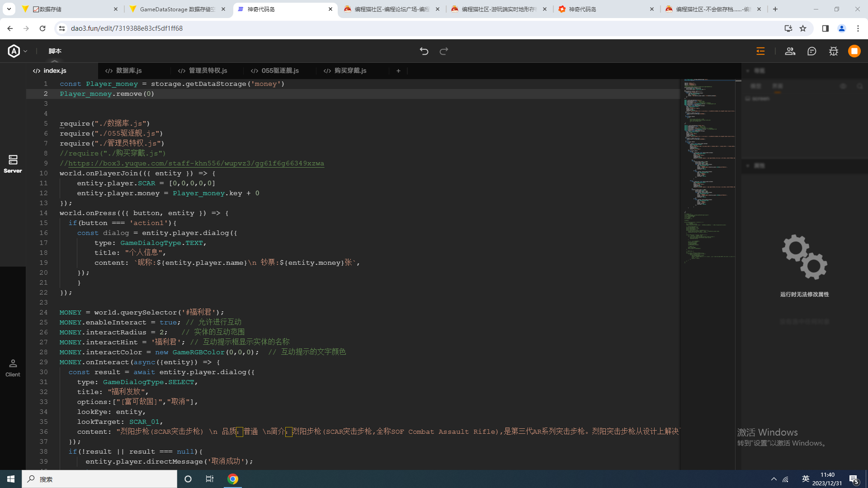Image resolution: width=868 pixels, height=488 pixels.
Task: Click on world.onPlayerJoin line
Action: 137,173
